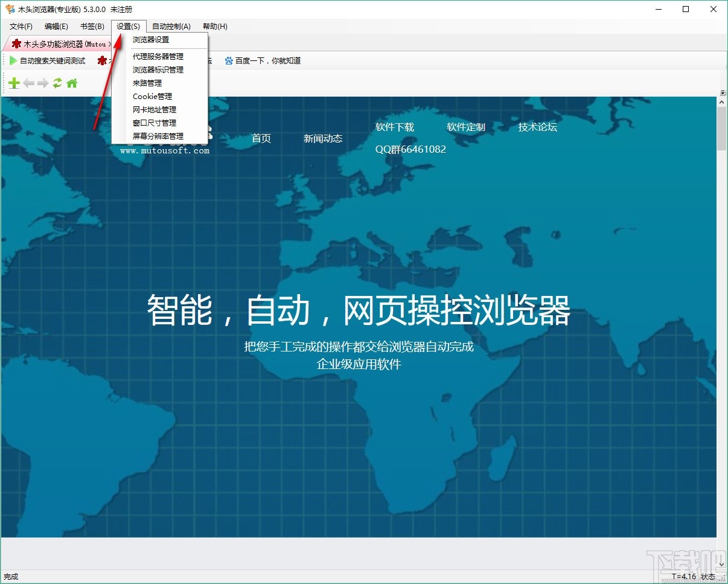Refresh the page using green arrows icon
Image resolution: width=728 pixels, height=584 pixels.
click(57, 83)
